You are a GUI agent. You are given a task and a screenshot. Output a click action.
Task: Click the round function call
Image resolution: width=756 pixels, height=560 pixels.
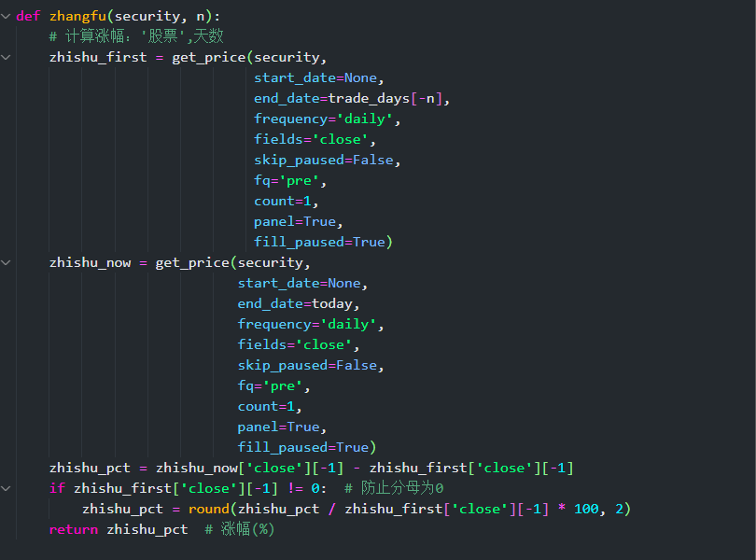tap(209, 510)
